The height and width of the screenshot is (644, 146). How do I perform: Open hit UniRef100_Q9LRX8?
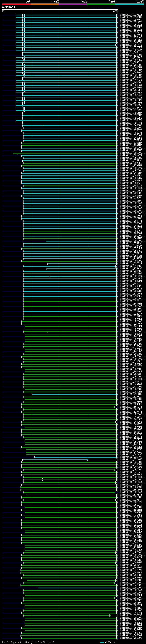[131, 22]
